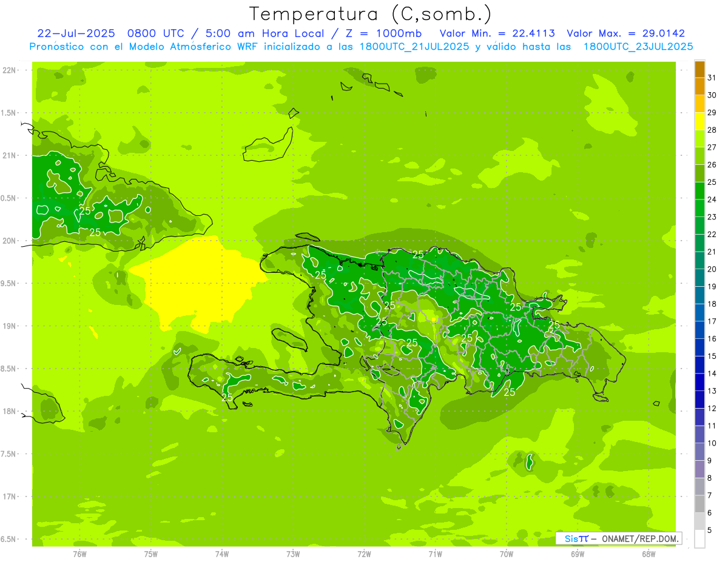Click the "Temperatura (C,somb.)" map title
Screen dimensions: 728x562
370,14
